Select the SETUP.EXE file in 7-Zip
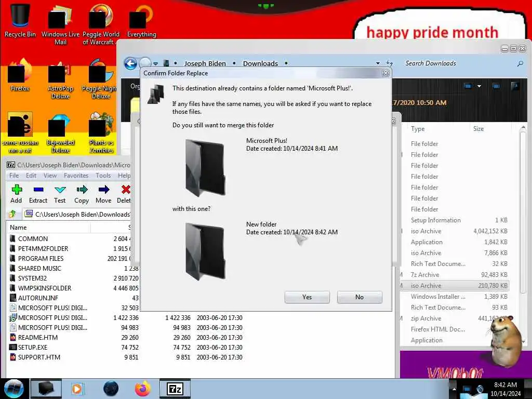Viewport: 532px width, 399px height. pos(33,348)
